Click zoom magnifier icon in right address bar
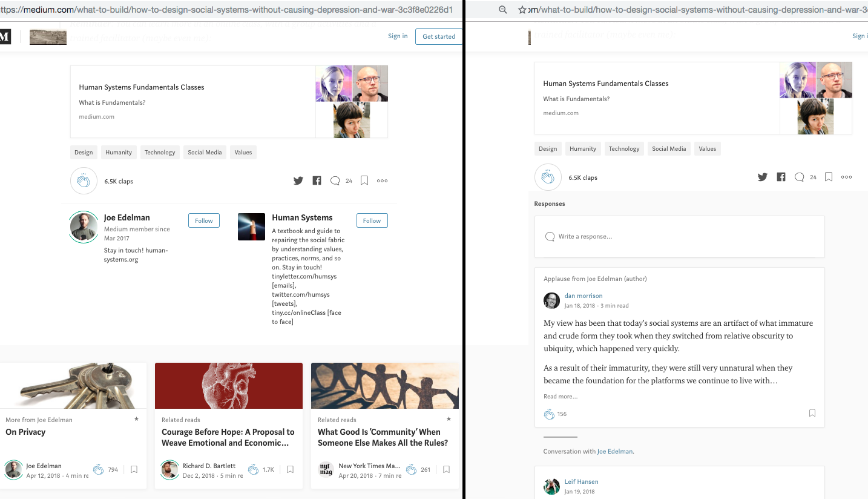 pos(503,10)
